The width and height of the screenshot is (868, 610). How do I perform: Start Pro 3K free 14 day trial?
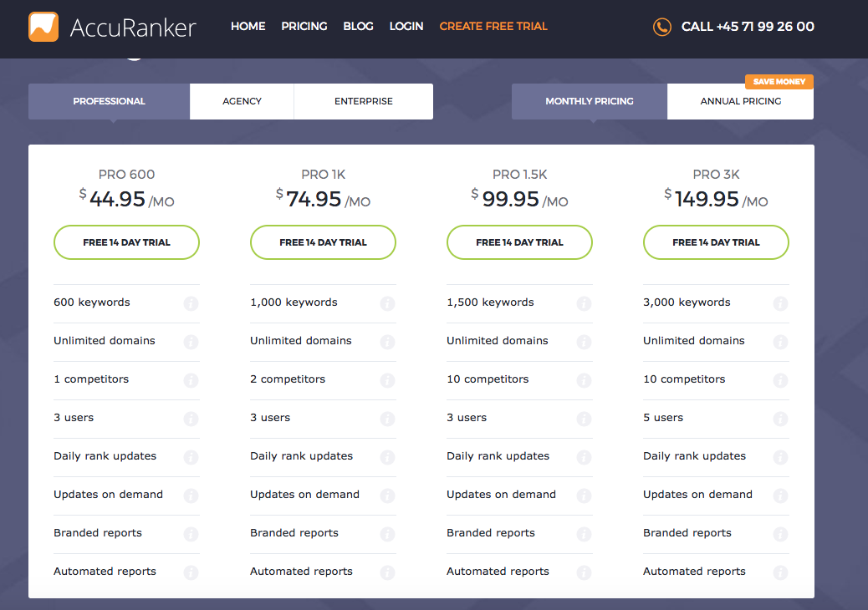(x=716, y=242)
